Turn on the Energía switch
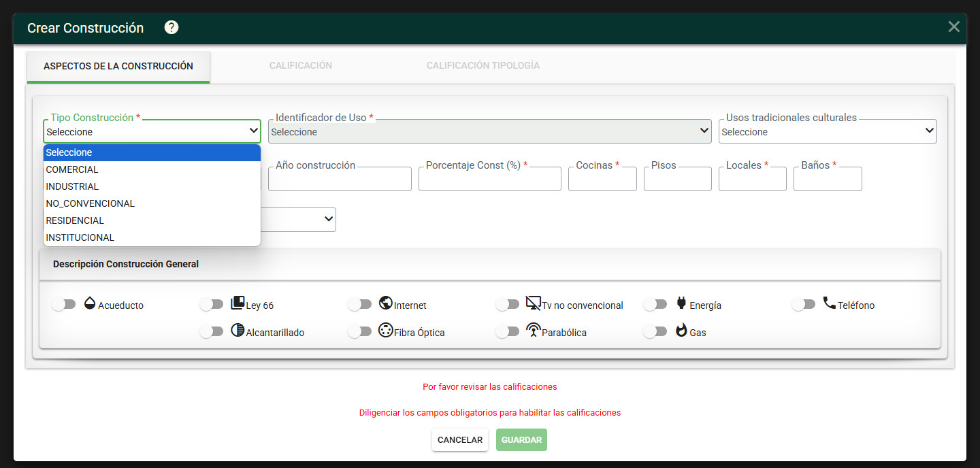This screenshot has width=980, height=468. click(x=655, y=305)
